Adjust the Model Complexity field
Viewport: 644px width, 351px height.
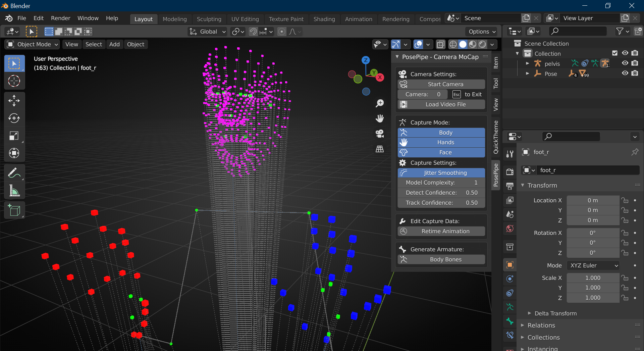pyautogui.click(x=441, y=183)
